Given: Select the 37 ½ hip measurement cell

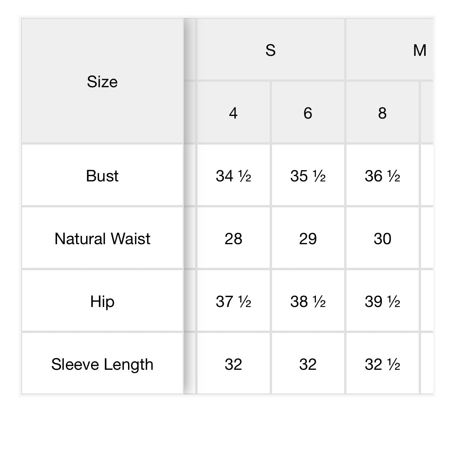Looking at the screenshot, I should (233, 302).
